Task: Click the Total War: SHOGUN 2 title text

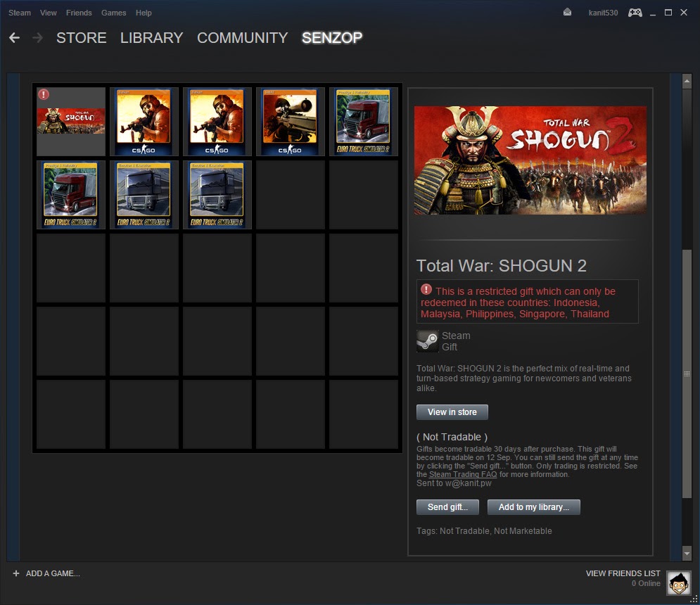Action: click(502, 266)
